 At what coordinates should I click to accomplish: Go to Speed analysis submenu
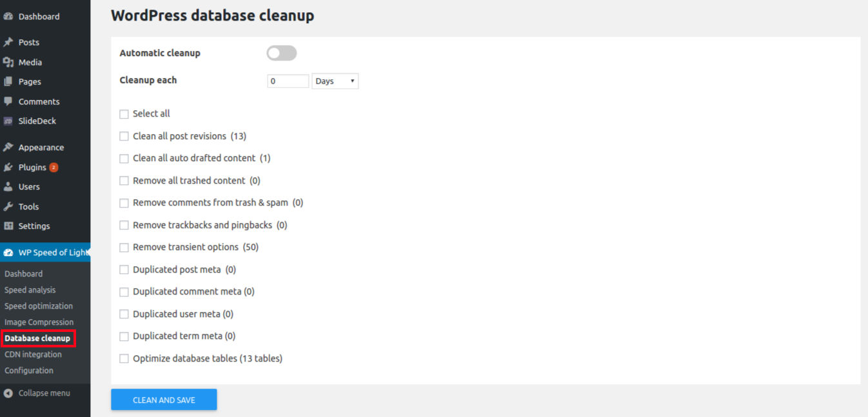[30, 290]
